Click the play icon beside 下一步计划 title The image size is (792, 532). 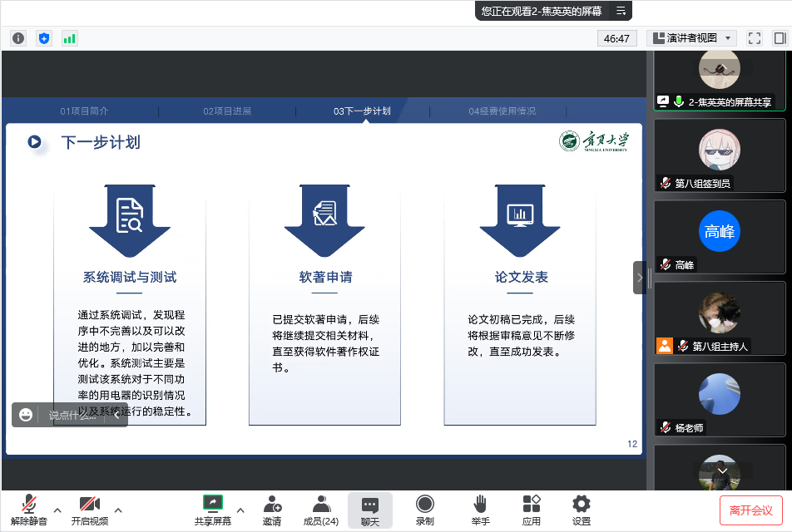(34, 142)
